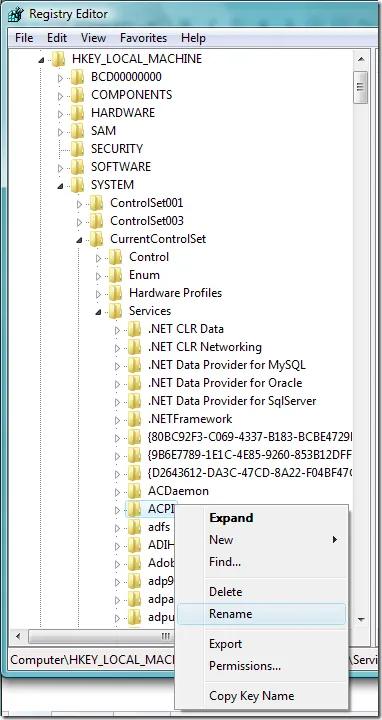Expand the Control subkey
This screenshot has width=382, height=720.
tap(98, 258)
